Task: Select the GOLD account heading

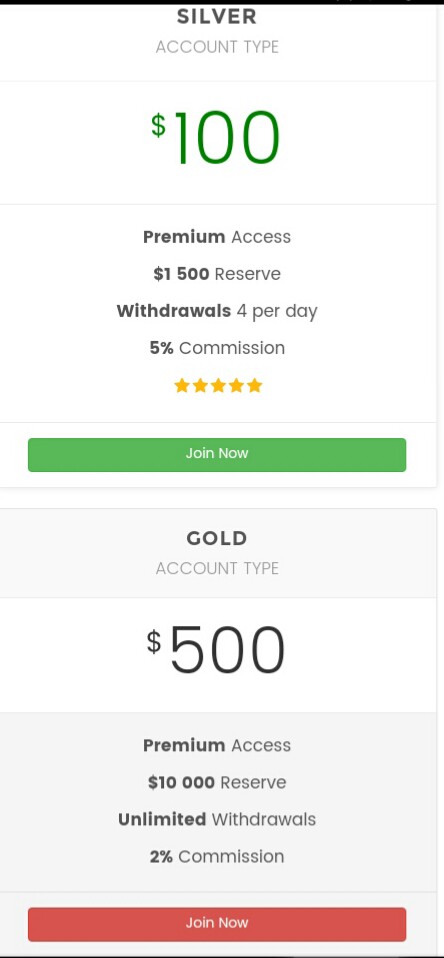Action: pyautogui.click(x=217, y=538)
